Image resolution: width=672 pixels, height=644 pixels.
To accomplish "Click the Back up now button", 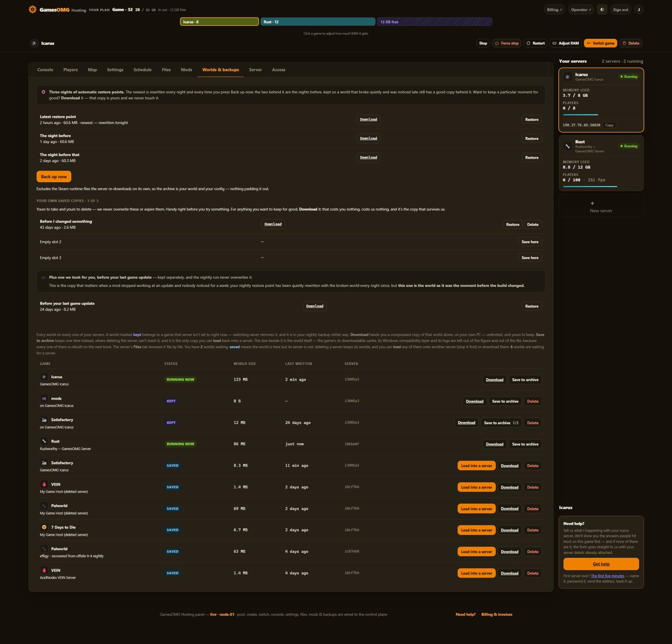I will click(54, 176).
